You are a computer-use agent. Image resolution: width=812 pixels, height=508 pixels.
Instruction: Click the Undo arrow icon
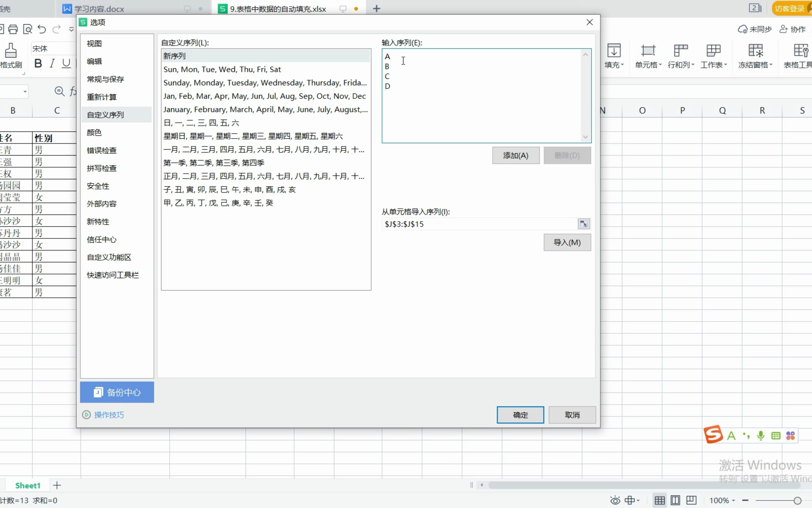(x=42, y=30)
